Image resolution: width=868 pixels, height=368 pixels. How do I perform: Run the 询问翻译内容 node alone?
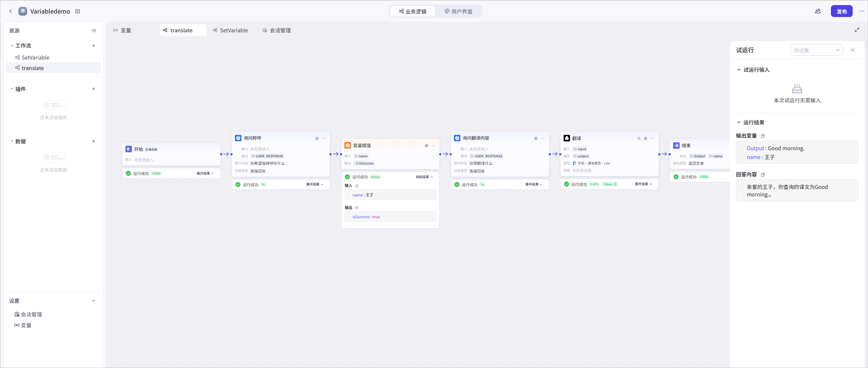click(x=536, y=138)
